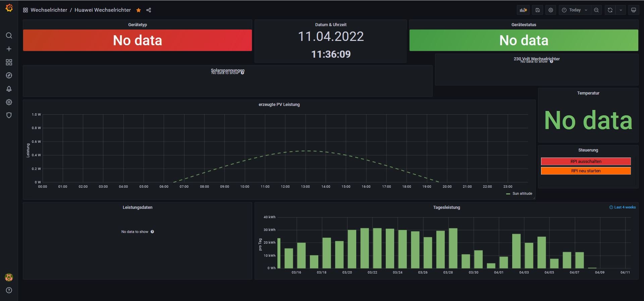644x301 pixels.
Task: Cycle the view mode monitor icon
Action: coord(633,10)
